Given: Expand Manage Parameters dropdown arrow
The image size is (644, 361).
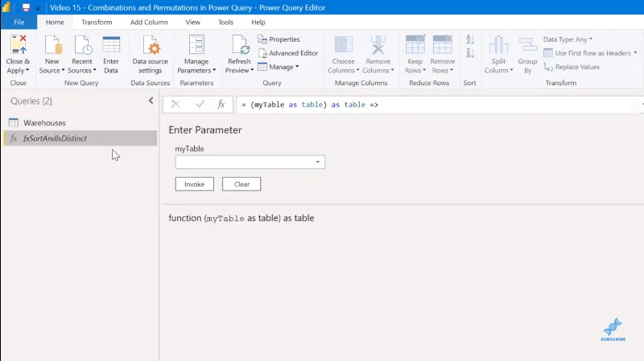Looking at the screenshot, I should click(x=214, y=70).
